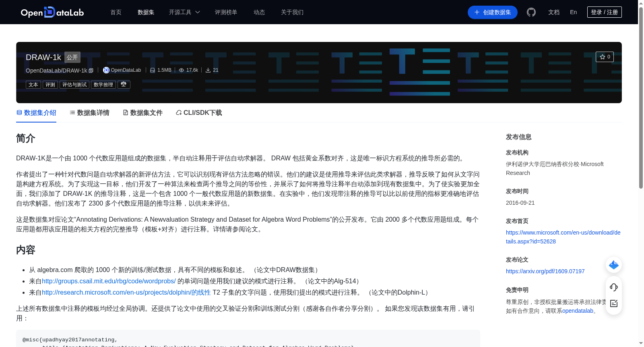Click the opendatalab contact link

click(x=578, y=311)
